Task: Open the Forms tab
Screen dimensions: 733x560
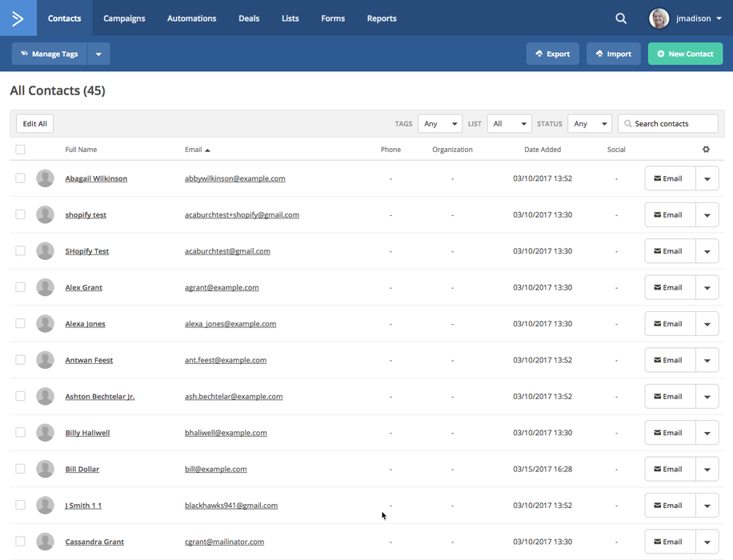Action: pos(333,18)
